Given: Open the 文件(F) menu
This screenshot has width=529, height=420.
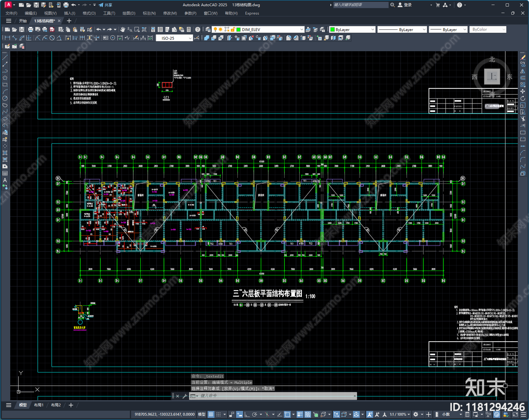Looking at the screenshot, I should tap(11, 13).
